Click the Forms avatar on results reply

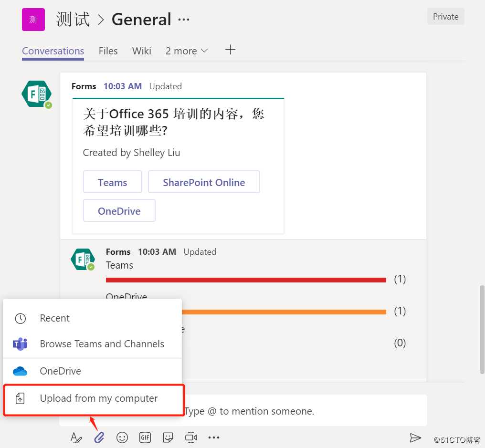(x=83, y=259)
